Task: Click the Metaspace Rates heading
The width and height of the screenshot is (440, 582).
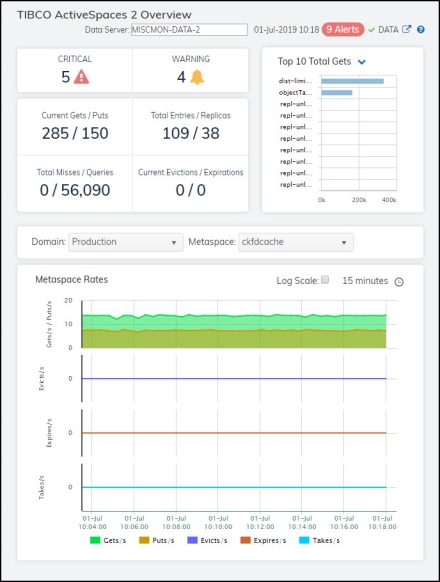Action: pos(72,279)
